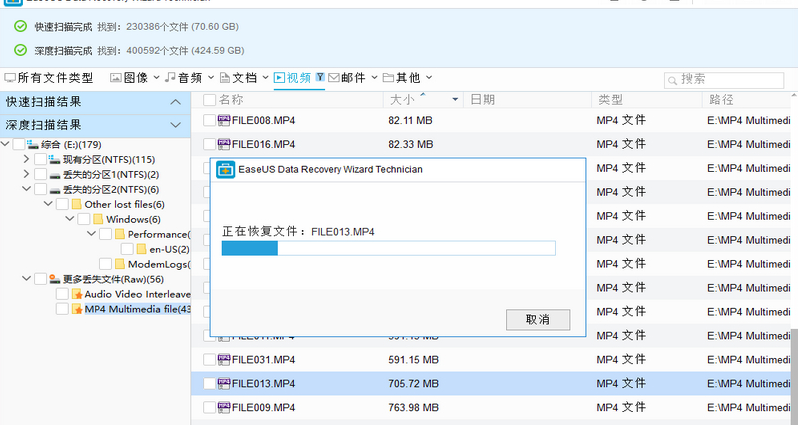Select the 图像 file type filter
This screenshot has width=802, height=425.
(x=129, y=78)
